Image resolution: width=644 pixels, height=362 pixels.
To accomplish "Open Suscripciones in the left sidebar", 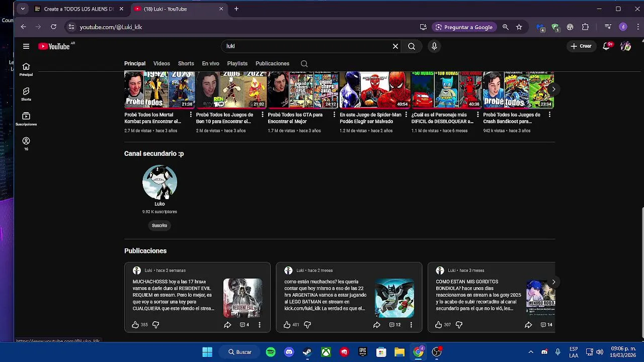I will point(26,119).
